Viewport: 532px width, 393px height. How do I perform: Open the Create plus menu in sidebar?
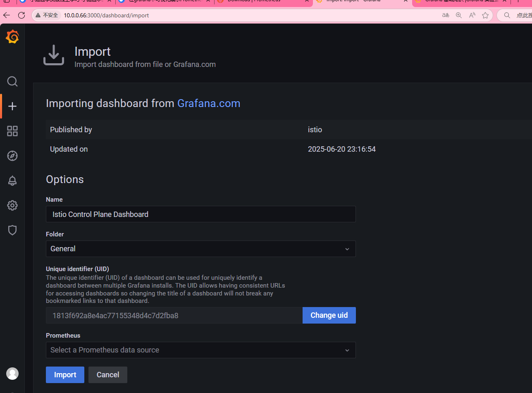point(12,106)
